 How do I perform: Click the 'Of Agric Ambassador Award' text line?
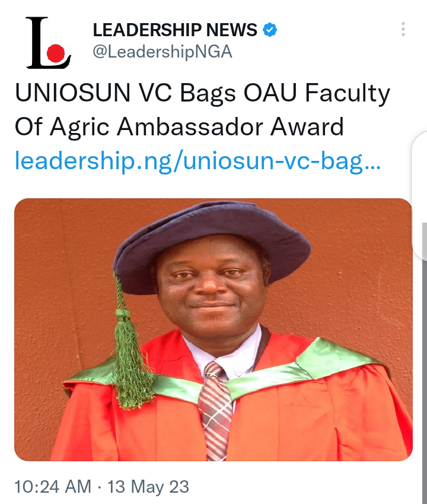coord(179,127)
